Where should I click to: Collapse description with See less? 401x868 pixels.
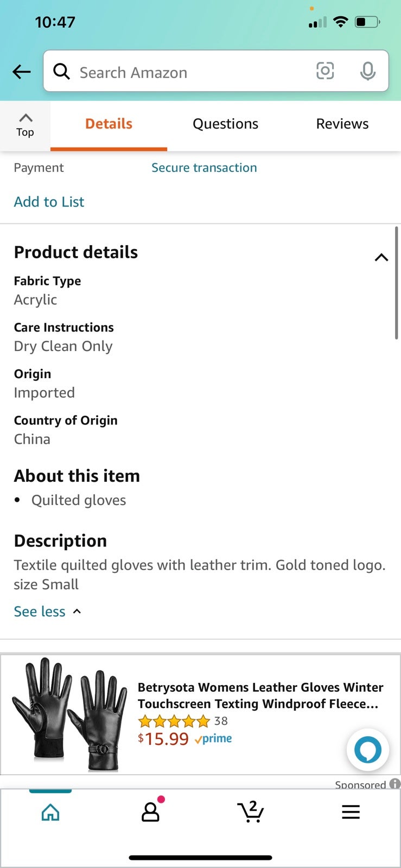coord(48,611)
